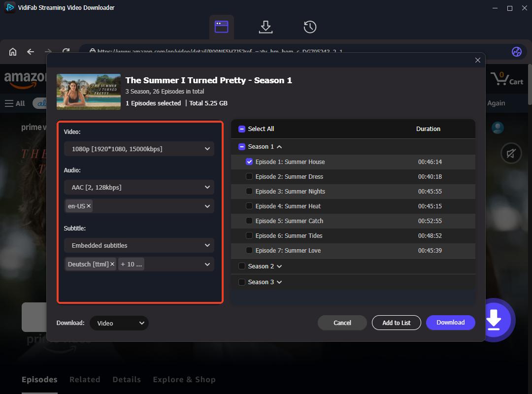Screen dimensions: 532x394
Task: Collapse Season 1 episode list chevron
Action: [x=279, y=147]
